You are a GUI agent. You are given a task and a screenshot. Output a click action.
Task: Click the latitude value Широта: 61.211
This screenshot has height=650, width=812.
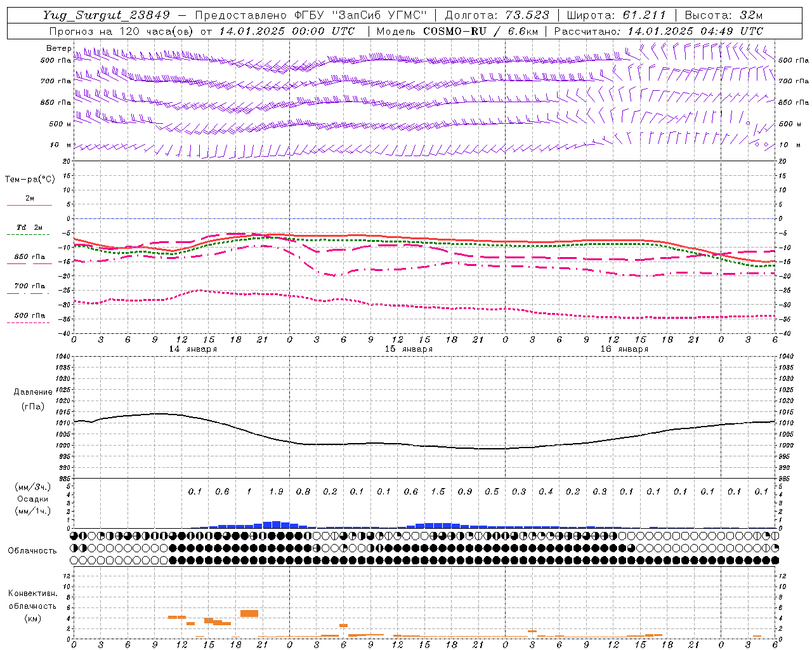tap(616, 15)
